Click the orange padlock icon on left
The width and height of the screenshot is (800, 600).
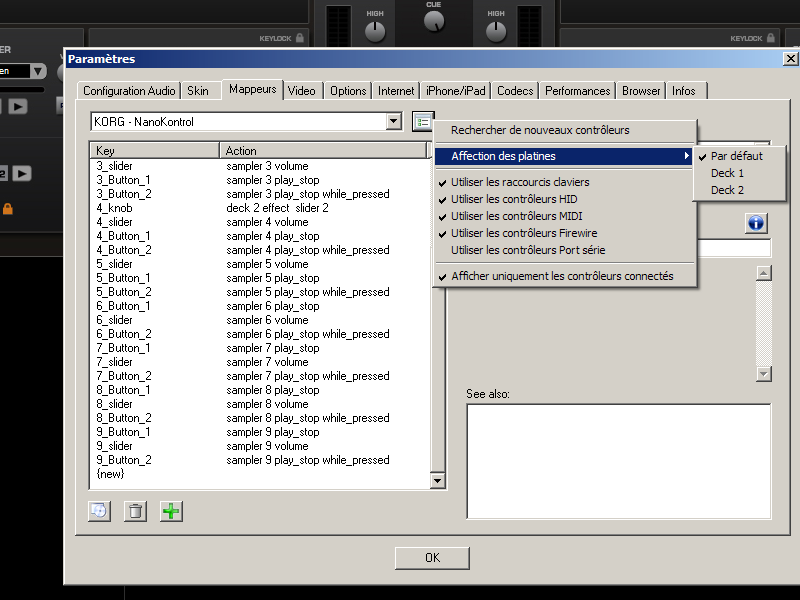click(8, 209)
